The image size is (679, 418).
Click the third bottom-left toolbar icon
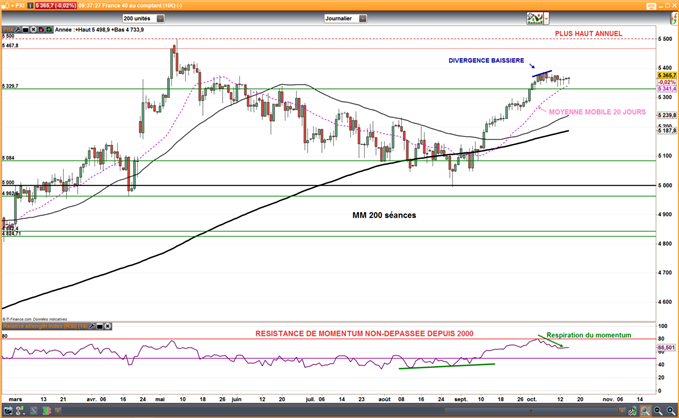click(x=34, y=410)
